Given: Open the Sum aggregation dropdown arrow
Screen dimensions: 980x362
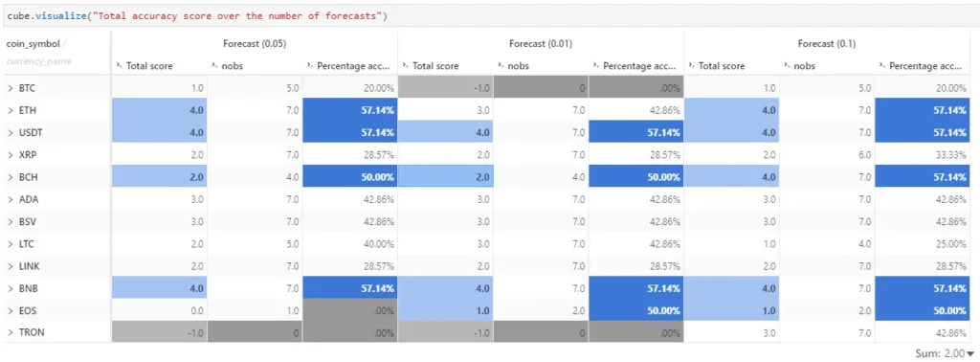Looking at the screenshot, I should click(969, 354).
